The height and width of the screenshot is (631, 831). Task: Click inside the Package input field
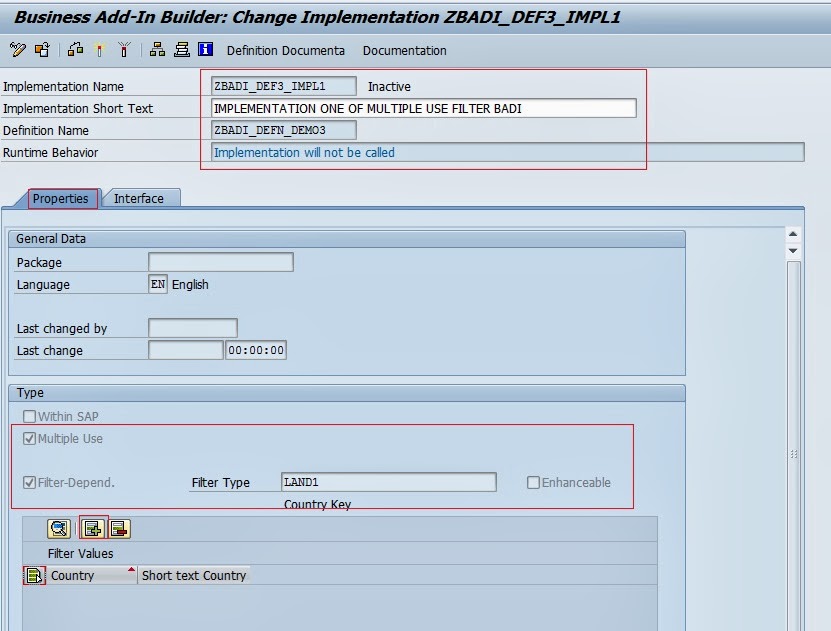coord(220,261)
